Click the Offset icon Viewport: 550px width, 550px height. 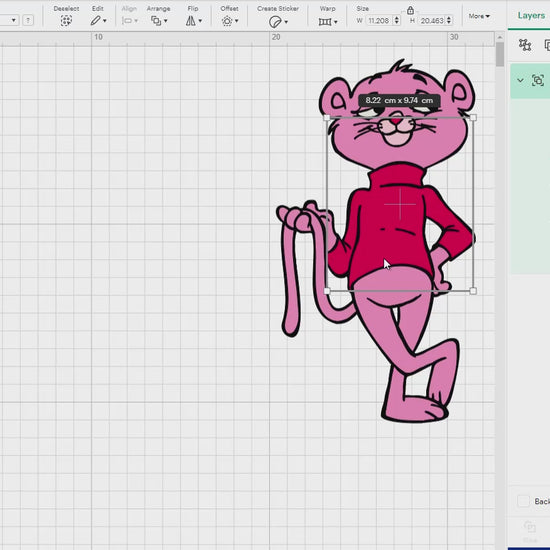pyautogui.click(x=227, y=21)
